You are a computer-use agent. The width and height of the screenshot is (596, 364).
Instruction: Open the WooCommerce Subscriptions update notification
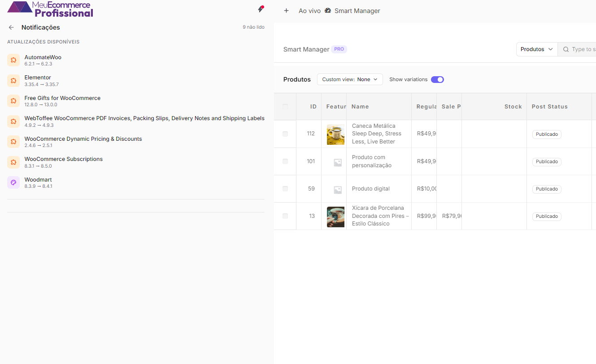[x=136, y=162]
